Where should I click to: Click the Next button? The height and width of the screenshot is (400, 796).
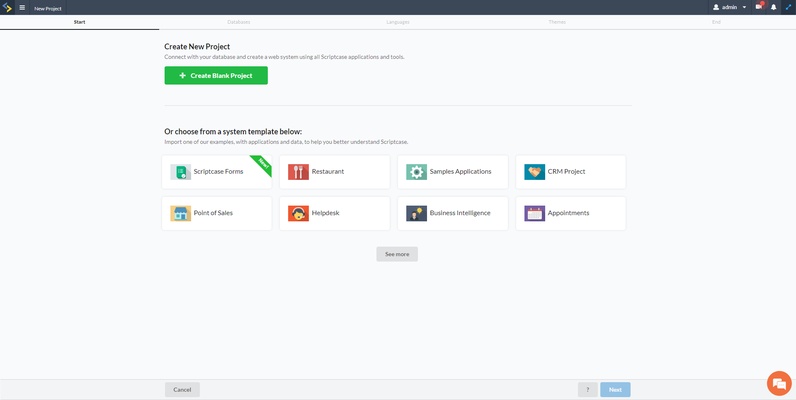(x=615, y=390)
